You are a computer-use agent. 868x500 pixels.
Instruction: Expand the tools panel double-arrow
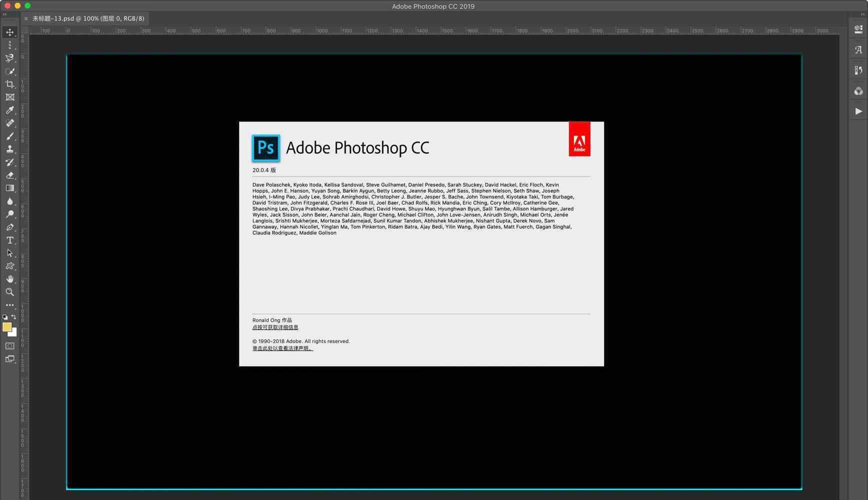click(x=4, y=14)
